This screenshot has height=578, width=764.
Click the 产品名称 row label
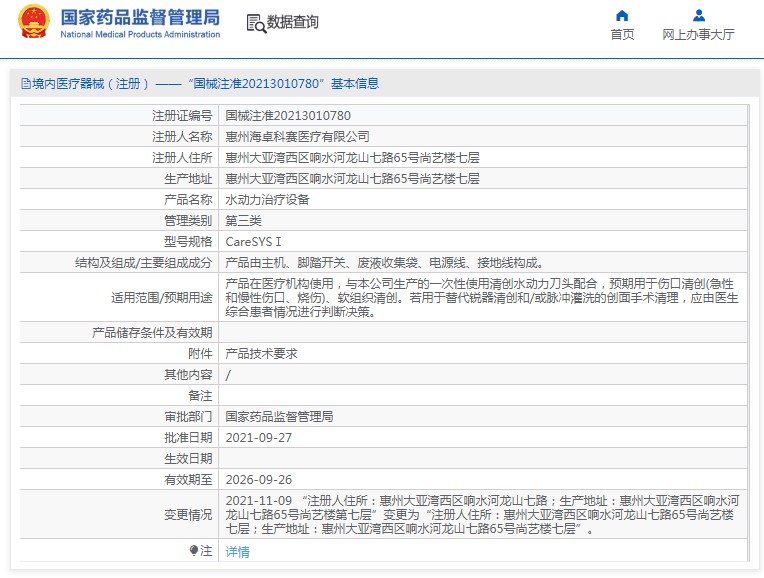(x=188, y=199)
